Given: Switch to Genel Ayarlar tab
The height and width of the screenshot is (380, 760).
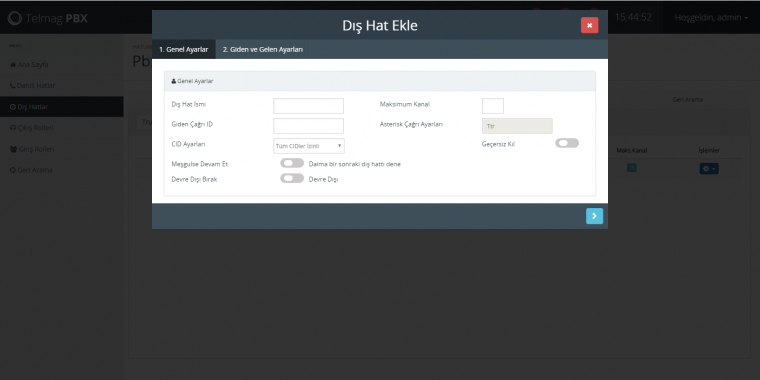Looking at the screenshot, I should tap(184, 49).
